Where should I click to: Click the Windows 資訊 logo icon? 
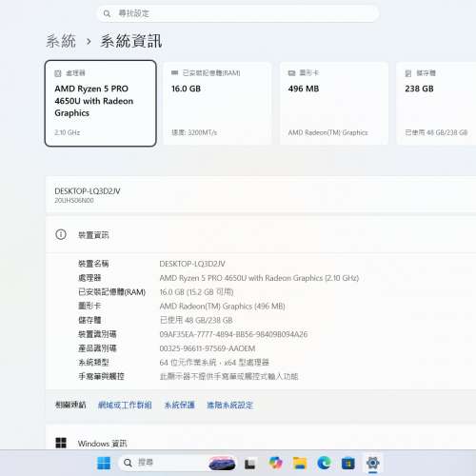[x=61, y=443]
